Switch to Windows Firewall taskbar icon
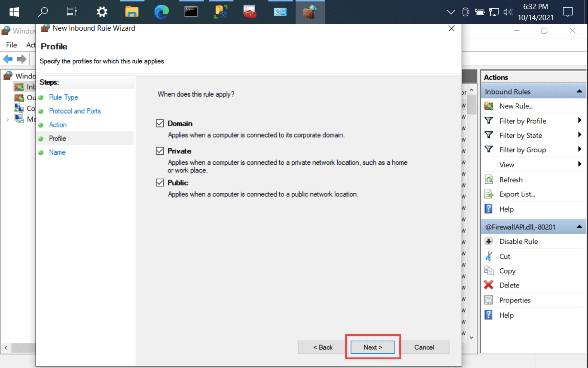This screenshot has height=368, width=588. point(310,12)
